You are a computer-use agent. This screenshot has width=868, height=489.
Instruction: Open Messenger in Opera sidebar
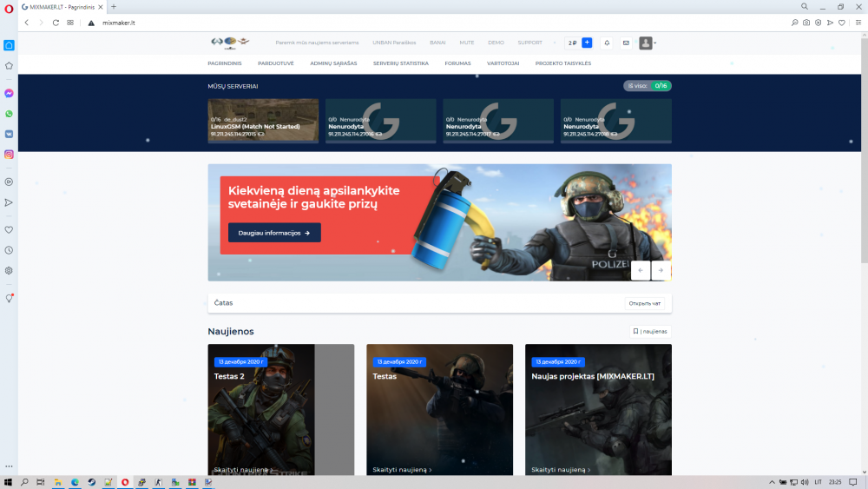click(9, 94)
